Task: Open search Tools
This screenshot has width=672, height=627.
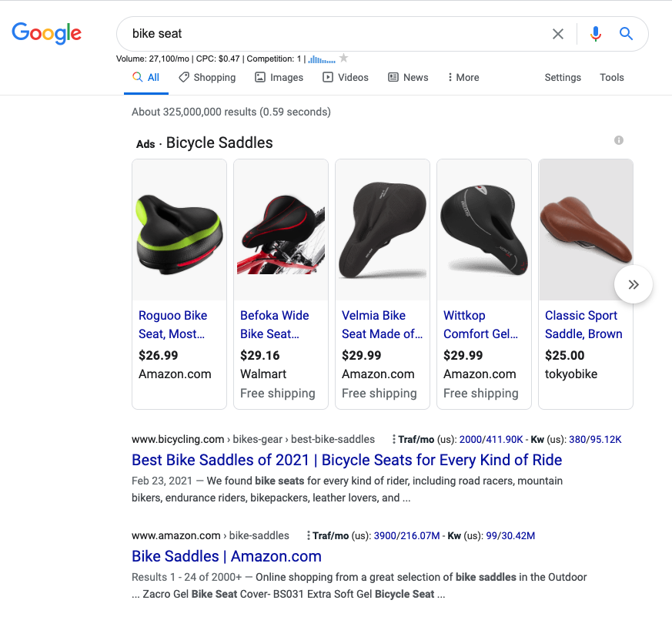Action: point(611,78)
